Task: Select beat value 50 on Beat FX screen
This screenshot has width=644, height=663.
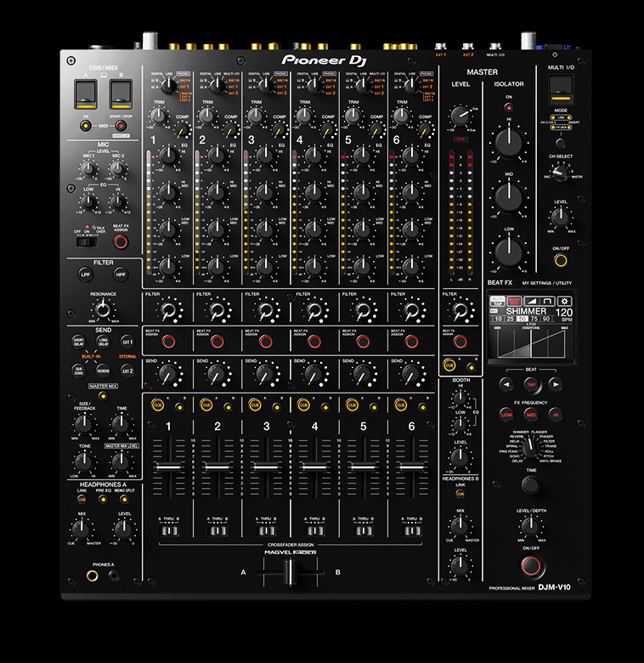Action: 523,319
